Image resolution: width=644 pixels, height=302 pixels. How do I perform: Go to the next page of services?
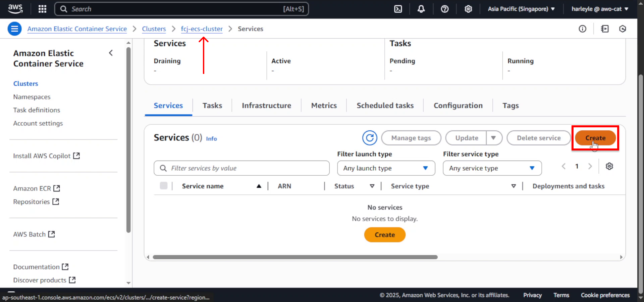590,166
